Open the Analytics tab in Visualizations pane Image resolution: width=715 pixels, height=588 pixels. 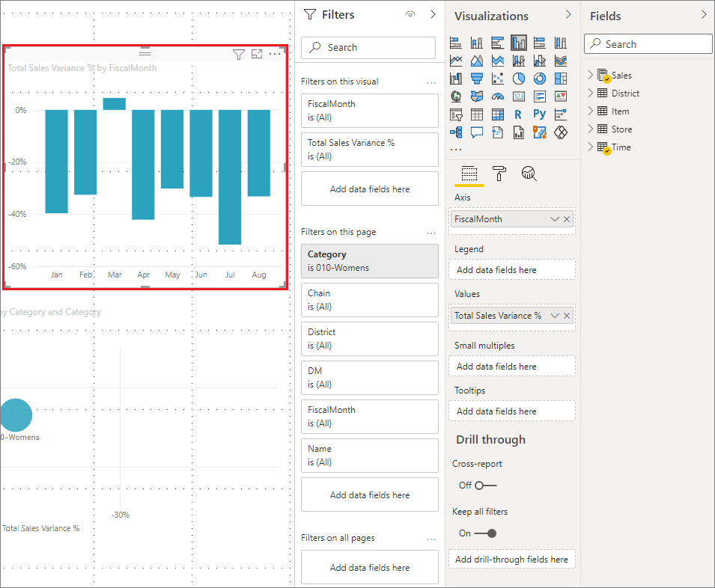click(x=529, y=173)
